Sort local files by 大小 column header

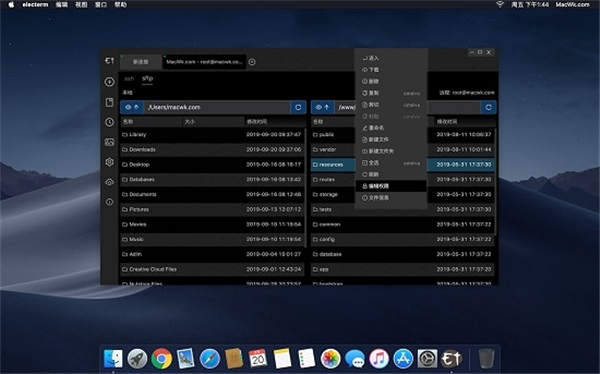[213, 122]
